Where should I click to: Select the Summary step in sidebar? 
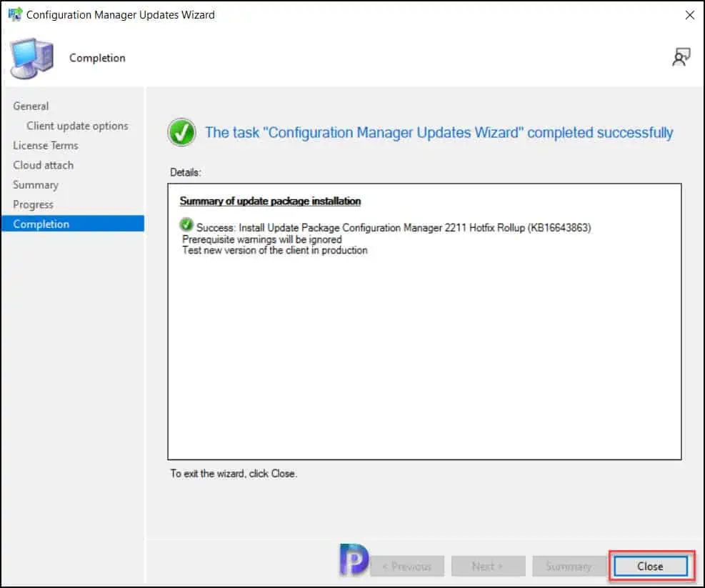(x=36, y=185)
